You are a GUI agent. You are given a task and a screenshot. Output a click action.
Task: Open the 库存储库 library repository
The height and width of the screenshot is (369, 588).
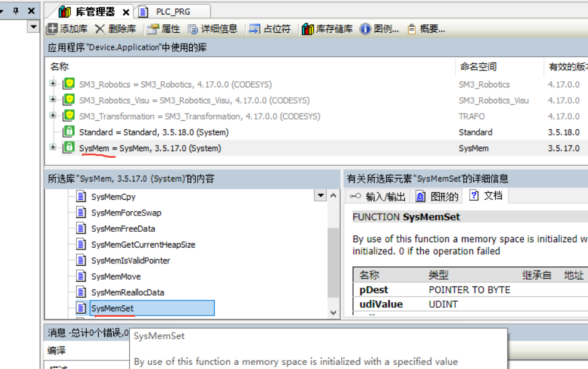coord(327,29)
